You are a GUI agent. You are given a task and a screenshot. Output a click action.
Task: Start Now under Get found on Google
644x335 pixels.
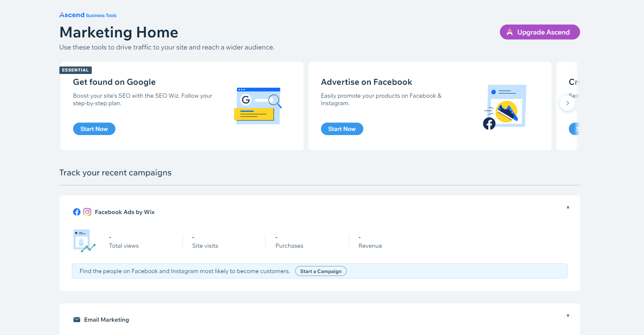tap(94, 129)
